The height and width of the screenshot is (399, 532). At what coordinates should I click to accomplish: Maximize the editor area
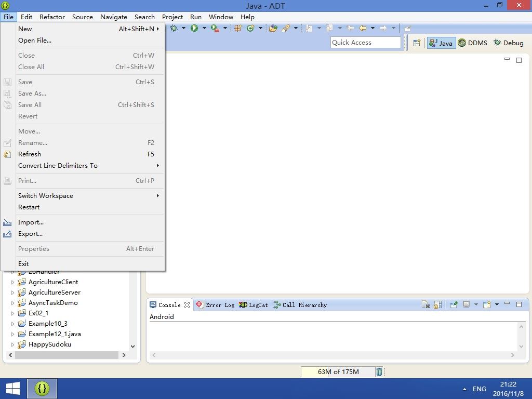click(519, 60)
